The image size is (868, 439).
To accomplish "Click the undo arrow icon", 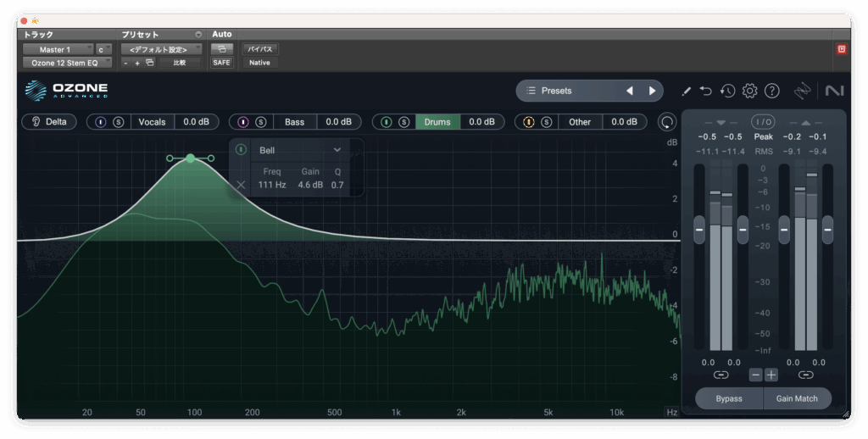I will pyautogui.click(x=706, y=91).
